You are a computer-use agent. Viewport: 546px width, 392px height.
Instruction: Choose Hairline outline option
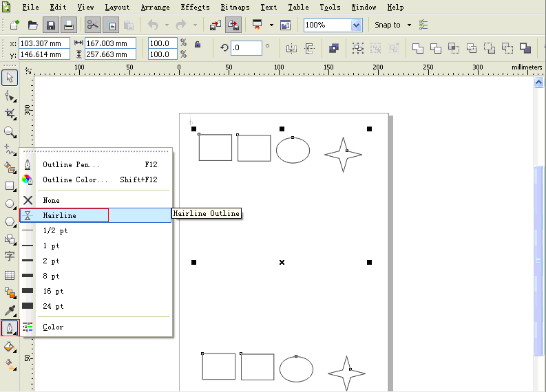click(96, 215)
